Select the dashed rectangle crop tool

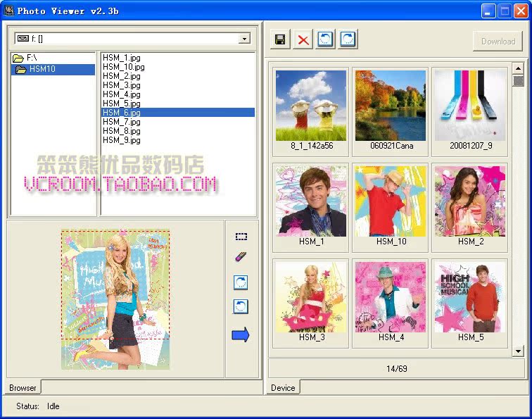241,237
